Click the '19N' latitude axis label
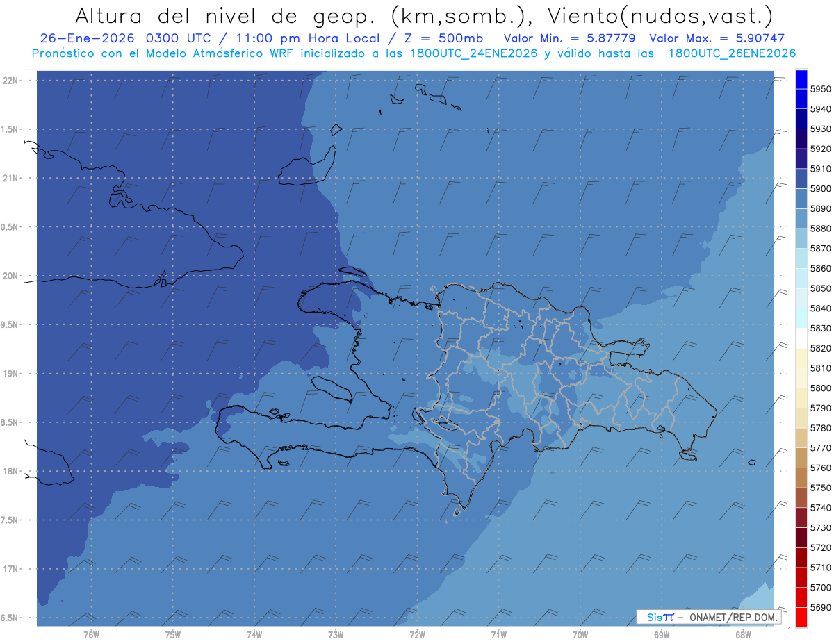 click(x=11, y=374)
